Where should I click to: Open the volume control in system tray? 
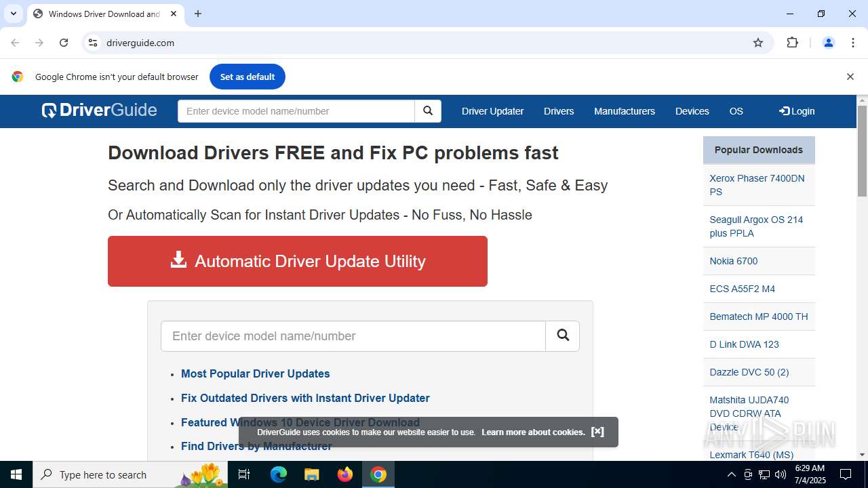[x=781, y=474]
